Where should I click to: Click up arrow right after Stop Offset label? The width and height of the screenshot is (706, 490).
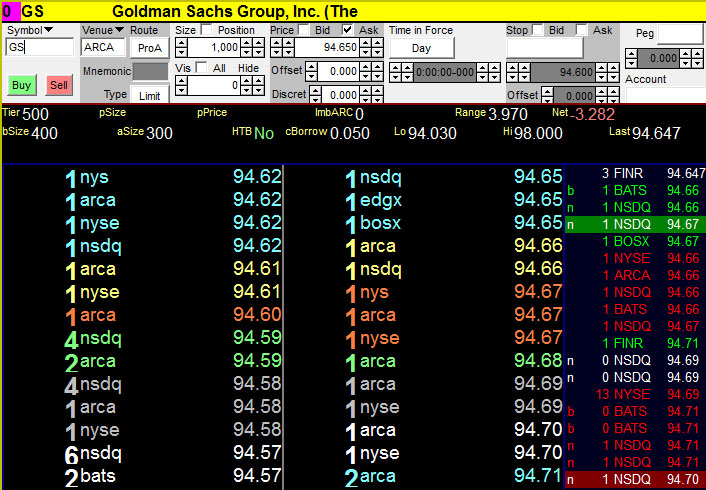tap(548, 91)
